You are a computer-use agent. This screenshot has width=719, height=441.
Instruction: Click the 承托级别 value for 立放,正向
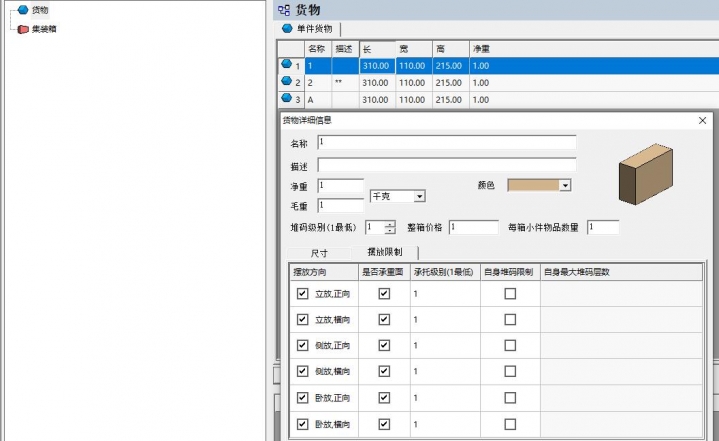click(x=445, y=293)
